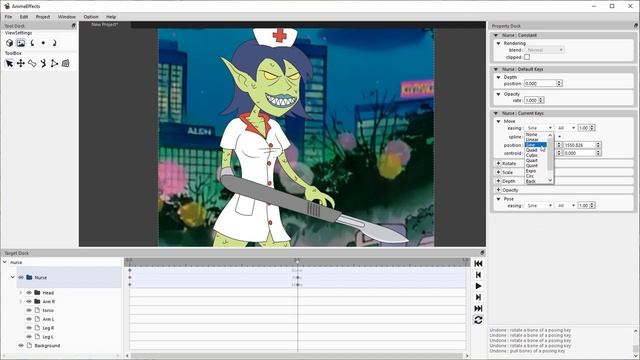Toggle the clipped checkbox
Viewport: 640px width, 360px height.
click(x=527, y=57)
